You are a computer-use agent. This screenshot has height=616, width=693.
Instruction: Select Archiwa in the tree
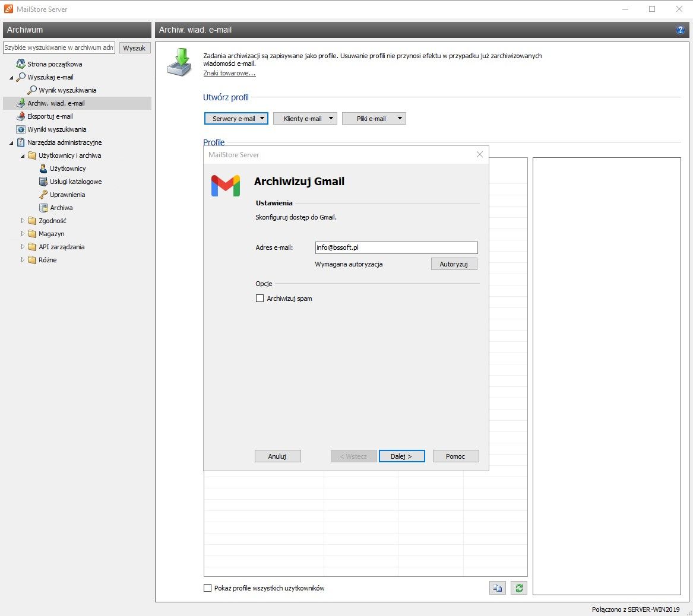pos(61,208)
